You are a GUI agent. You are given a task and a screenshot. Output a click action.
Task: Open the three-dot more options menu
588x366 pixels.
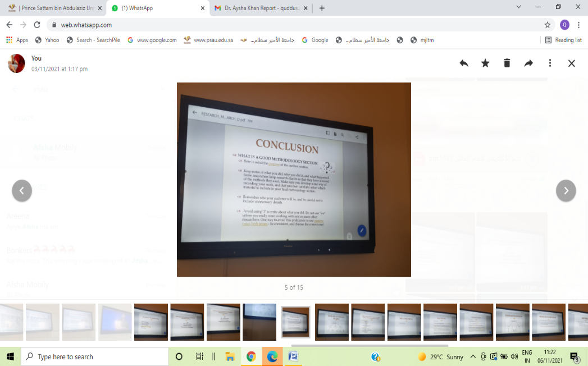tap(550, 63)
